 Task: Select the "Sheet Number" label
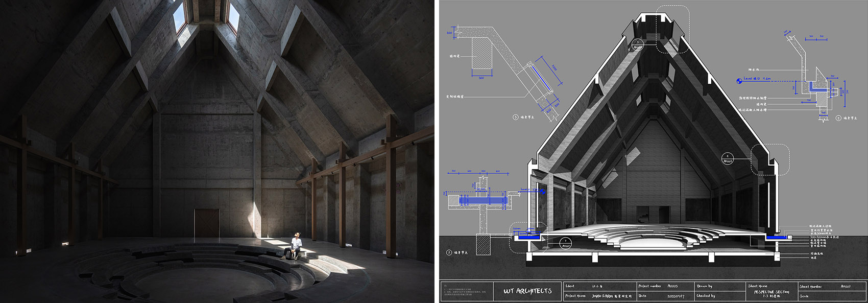[811, 287]
